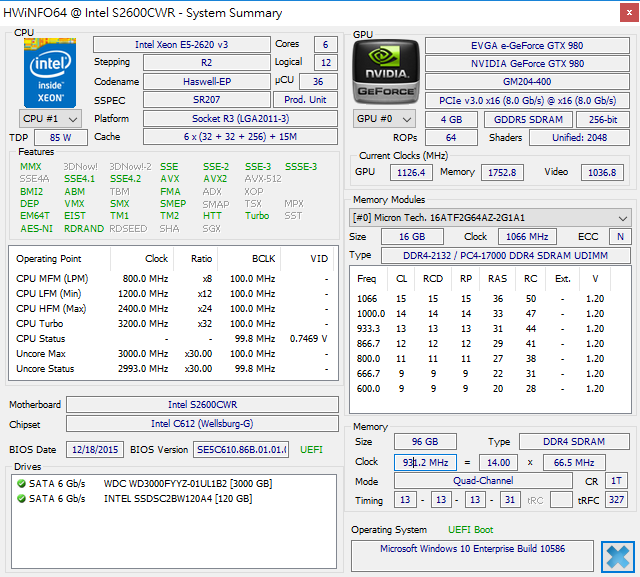This screenshot has height=577, width=640.
Task: Click the AES-NI feature label
Action: coord(36,229)
